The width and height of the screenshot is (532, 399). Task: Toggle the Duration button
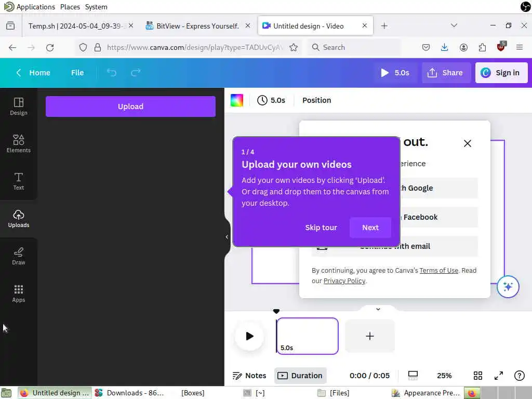click(x=300, y=376)
